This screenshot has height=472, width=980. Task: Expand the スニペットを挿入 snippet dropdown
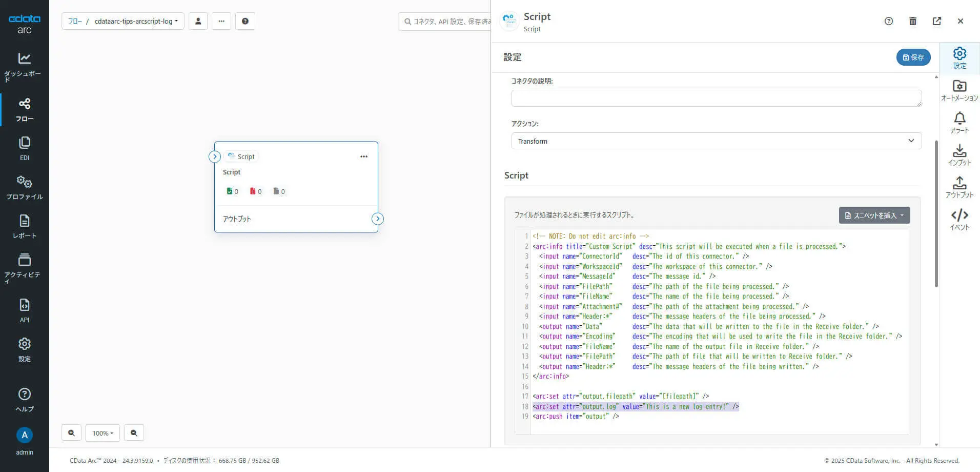(874, 215)
